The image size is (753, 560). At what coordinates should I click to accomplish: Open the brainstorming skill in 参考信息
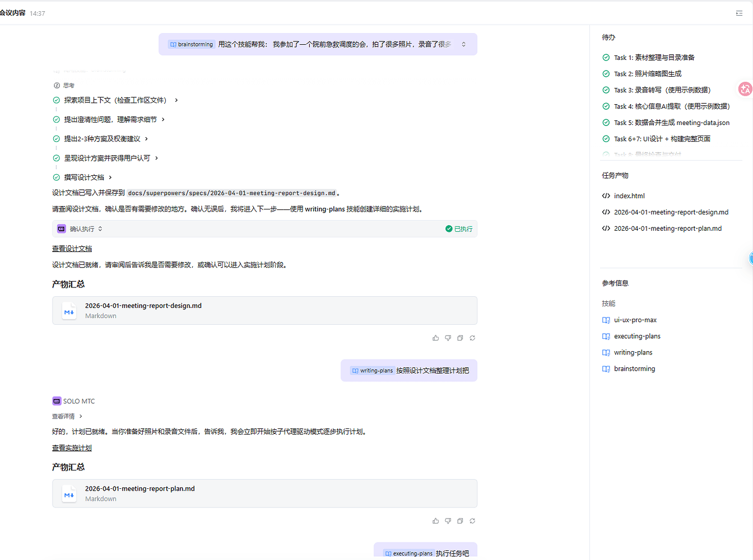click(634, 369)
